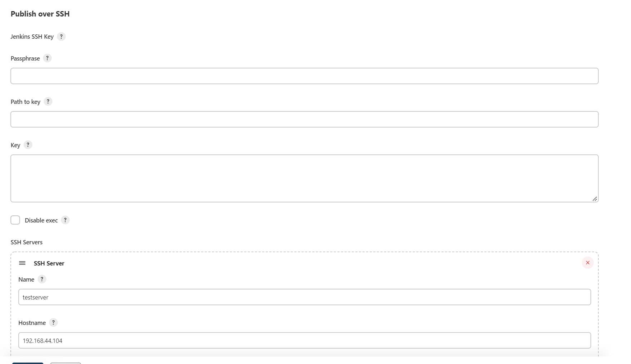Screen dimensions: 631x364
Task: Click the Disable exec label text
Action: point(41,220)
